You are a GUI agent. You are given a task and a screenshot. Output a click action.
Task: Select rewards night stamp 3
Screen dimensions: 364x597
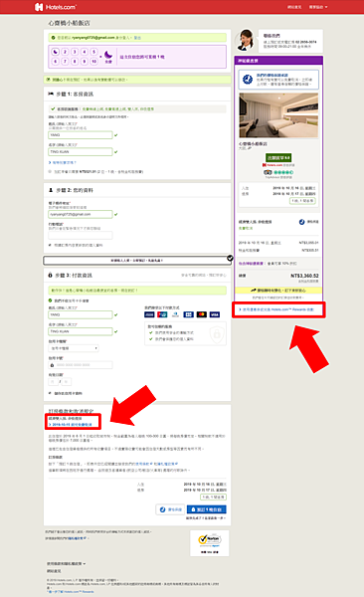(x=75, y=52)
